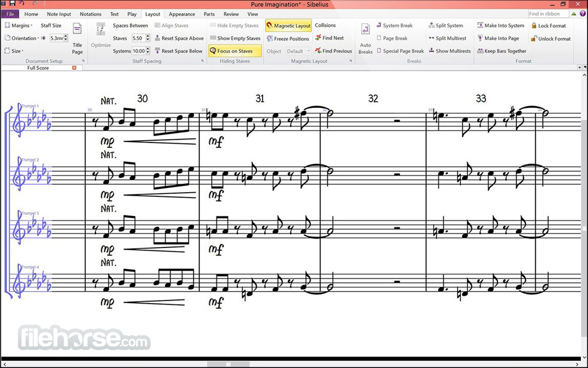Image resolution: width=588 pixels, height=368 pixels.
Task: Switch to the Home ribbon tab
Action: tap(31, 14)
